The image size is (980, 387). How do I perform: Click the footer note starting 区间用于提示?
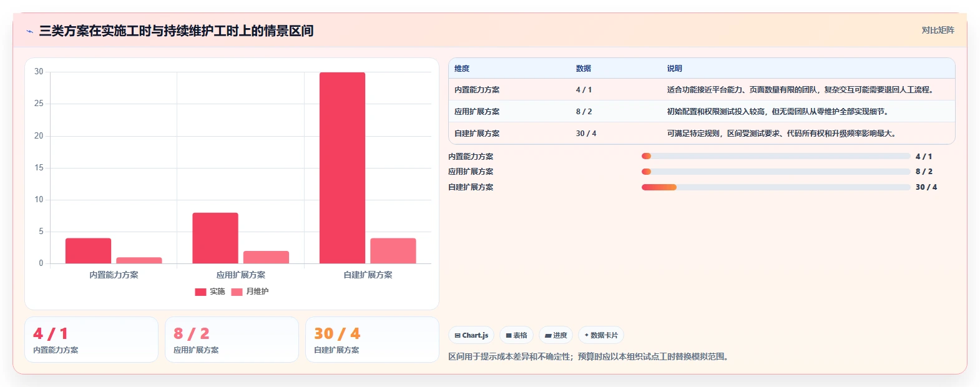tap(589, 357)
